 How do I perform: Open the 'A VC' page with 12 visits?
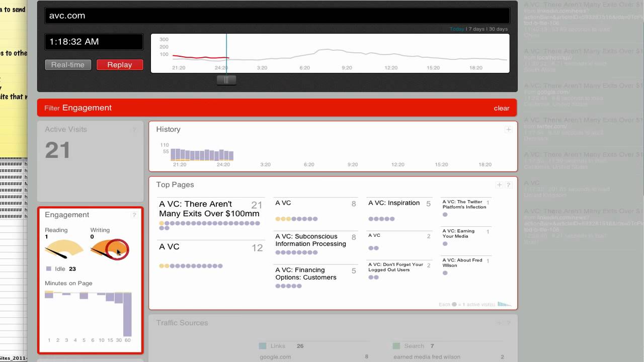pyautogui.click(x=169, y=247)
